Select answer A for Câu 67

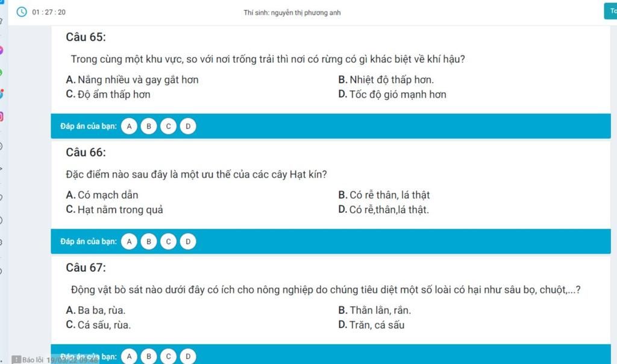tap(129, 356)
